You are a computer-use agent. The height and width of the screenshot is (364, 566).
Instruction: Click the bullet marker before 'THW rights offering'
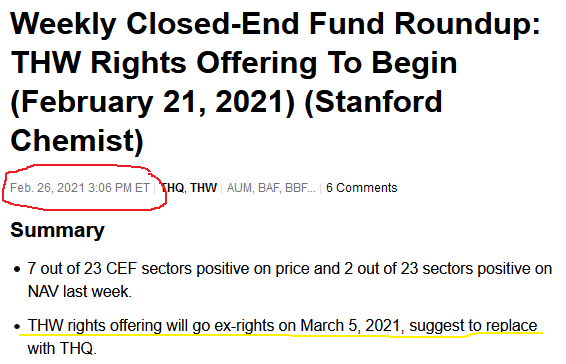(16, 326)
